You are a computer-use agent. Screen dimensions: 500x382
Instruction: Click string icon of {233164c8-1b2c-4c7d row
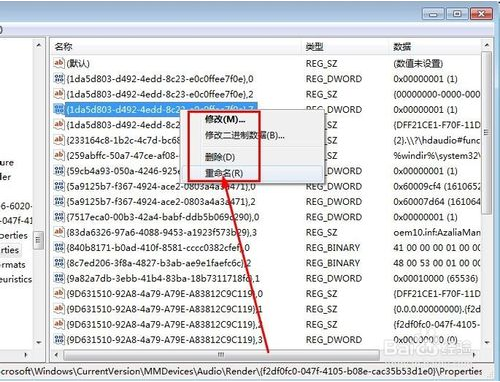(59, 140)
